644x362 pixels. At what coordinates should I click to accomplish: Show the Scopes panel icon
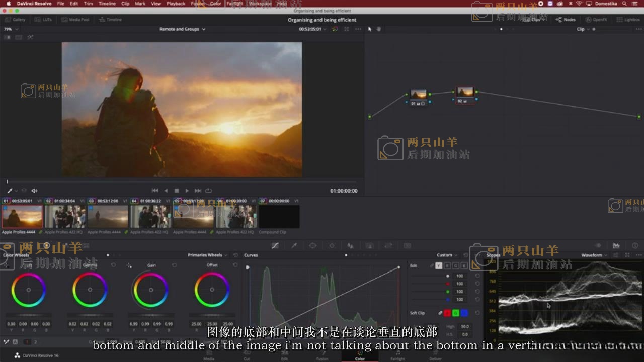tap(616, 246)
